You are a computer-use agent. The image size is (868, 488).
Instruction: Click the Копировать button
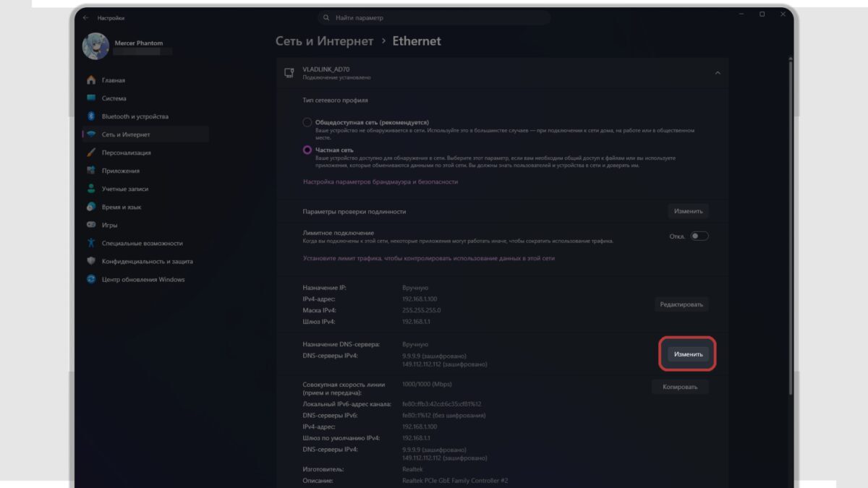coord(680,387)
